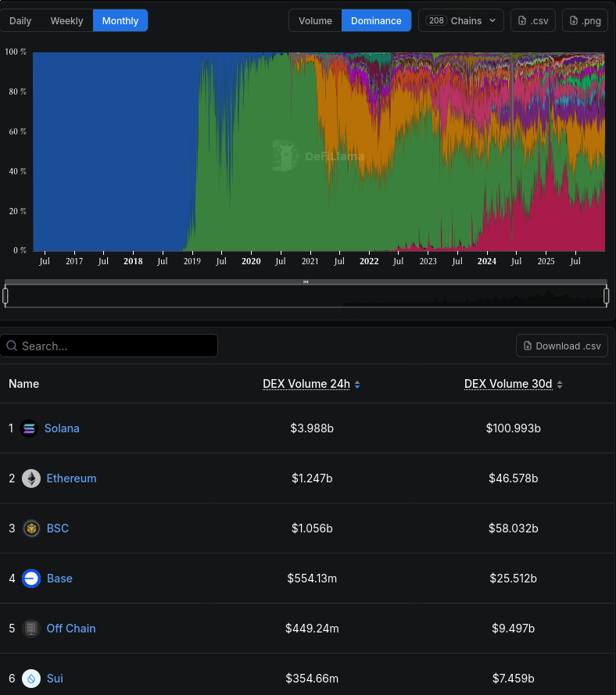
Task: Click Off Chain 24h volume $449.24m
Action: point(312,629)
